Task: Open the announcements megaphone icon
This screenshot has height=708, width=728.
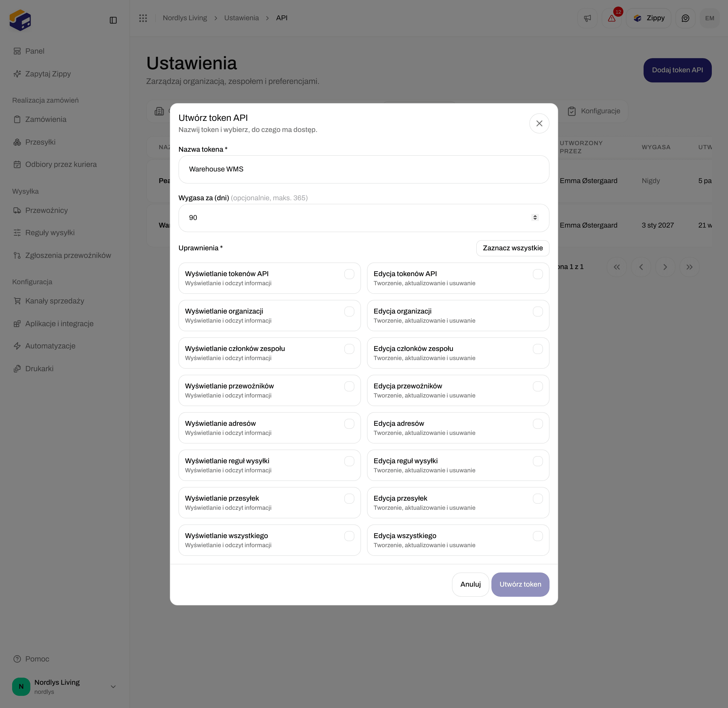Action: pyautogui.click(x=587, y=18)
